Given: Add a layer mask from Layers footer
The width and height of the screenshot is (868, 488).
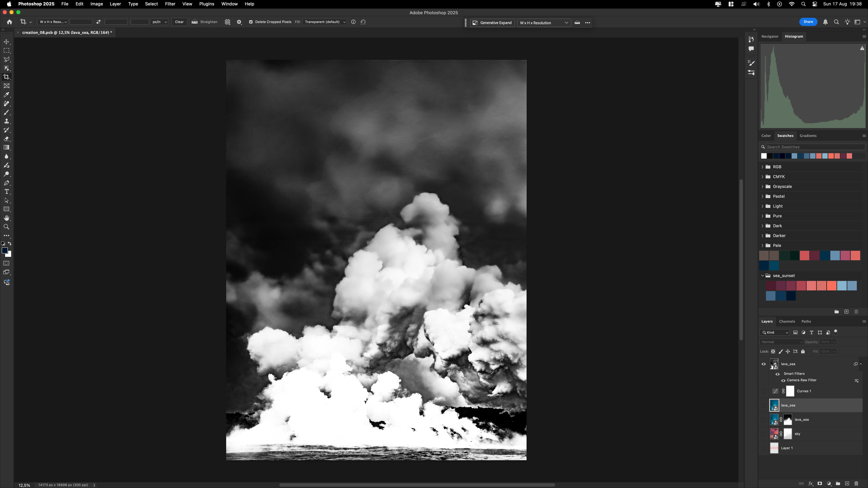Looking at the screenshot, I should tap(820, 484).
